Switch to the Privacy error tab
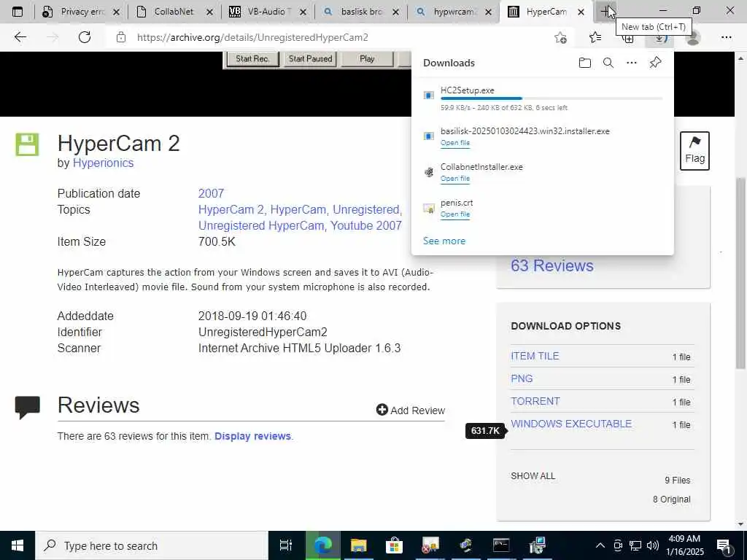Screen dimensions: 747x560 [81, 12]
